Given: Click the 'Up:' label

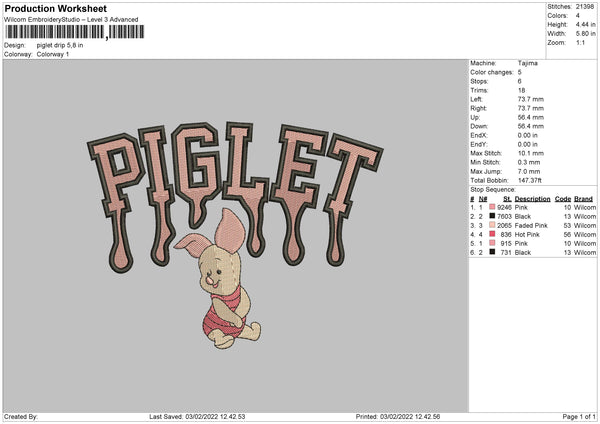Looking at the screenshot, I should [475, 117].
